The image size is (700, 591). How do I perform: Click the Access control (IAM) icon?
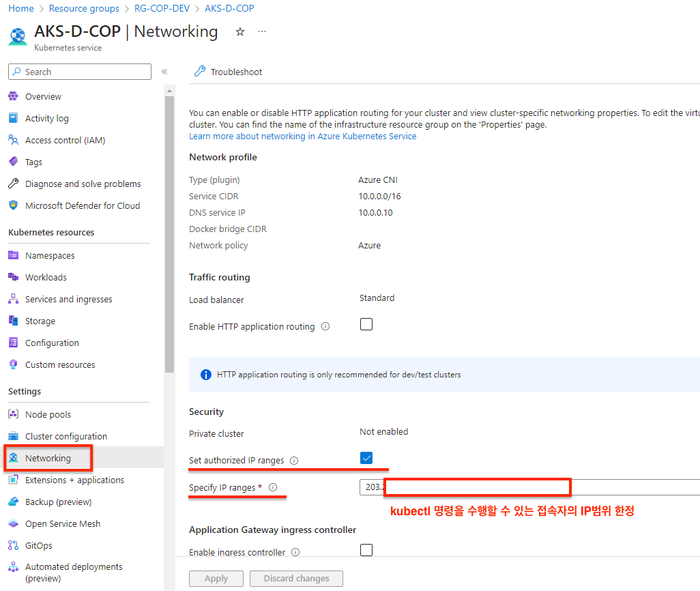click(x=14, y=140)
